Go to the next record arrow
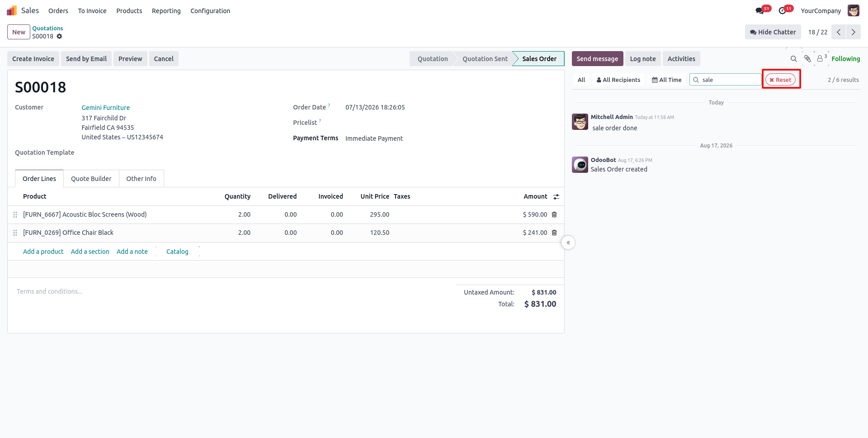Screen dimensions: 868x438 (x=853, y=32)
